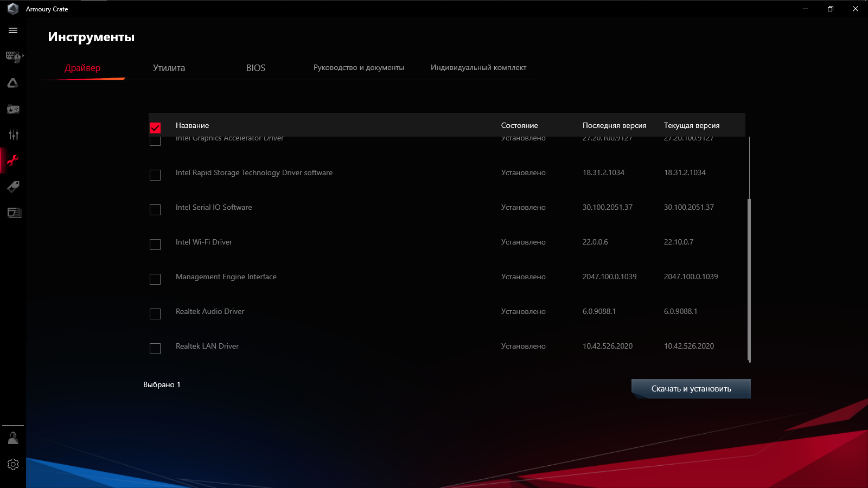Open the user profile icon
The image size is (868, 488).
pos(13,438)
